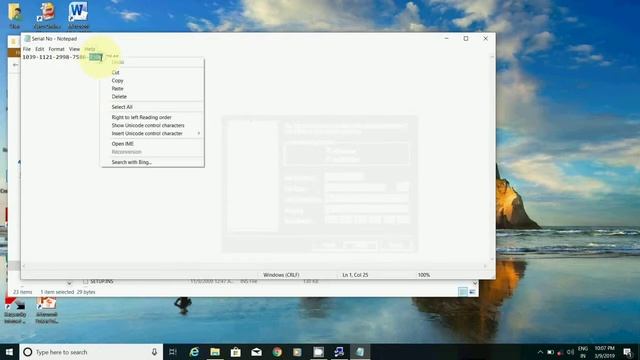Image resolution: width=640 pixels, height=360 pixels.
Task: Click the taskbar search box
Action: (x=91, y=352)
